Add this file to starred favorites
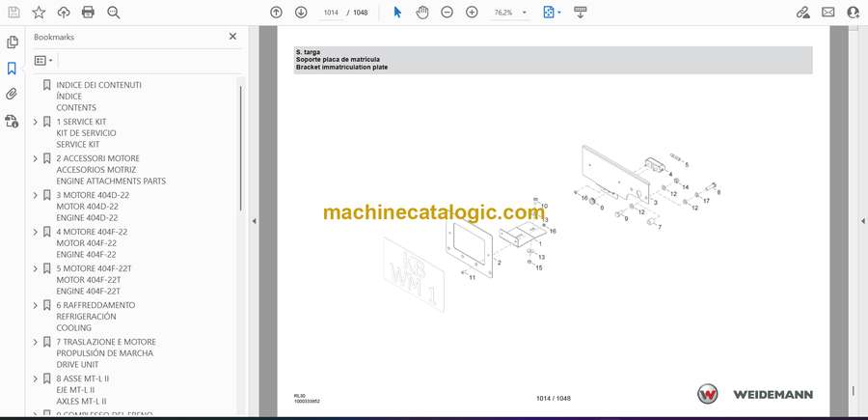This screenshot has width=868, height=420. [x=39, y=12]
